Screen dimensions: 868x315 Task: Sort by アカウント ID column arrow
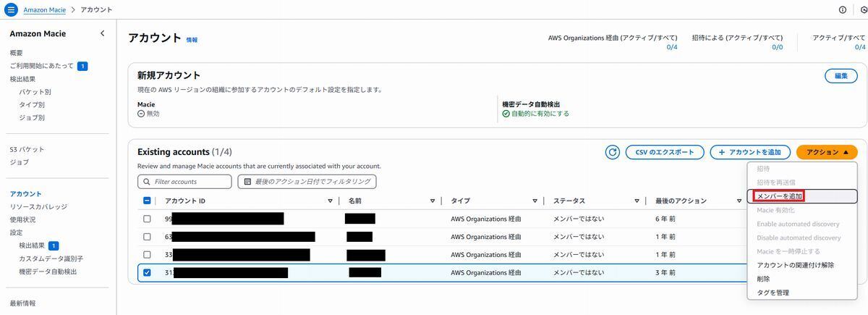pos(331,201)
